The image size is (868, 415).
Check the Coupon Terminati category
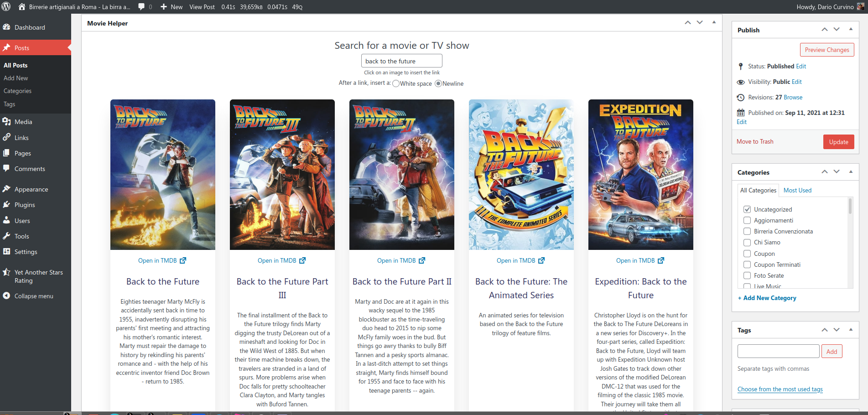coord(747,265)
